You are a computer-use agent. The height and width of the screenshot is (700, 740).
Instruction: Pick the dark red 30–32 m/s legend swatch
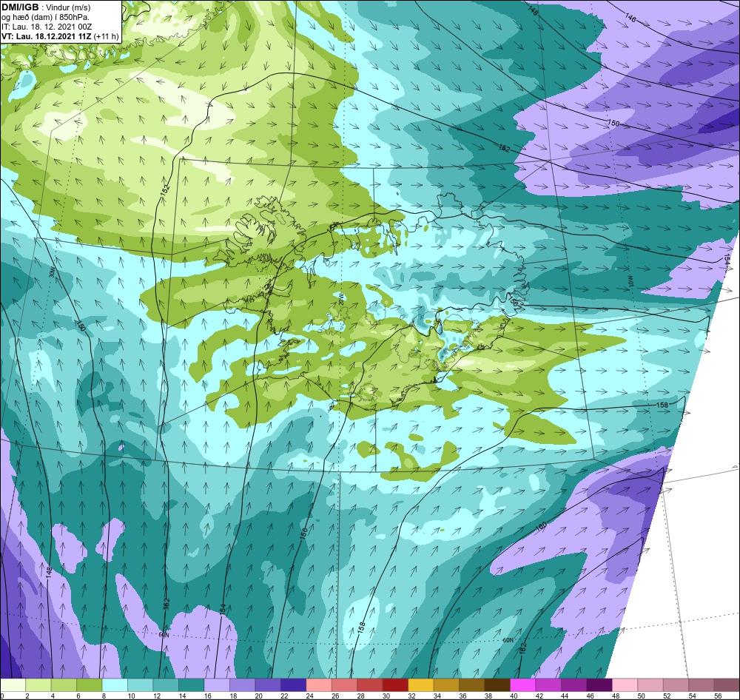[x=395, y=685]
